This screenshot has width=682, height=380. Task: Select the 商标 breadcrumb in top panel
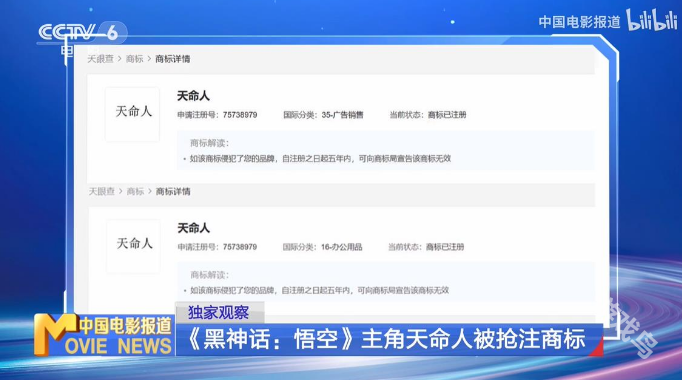tap(134, 59)
